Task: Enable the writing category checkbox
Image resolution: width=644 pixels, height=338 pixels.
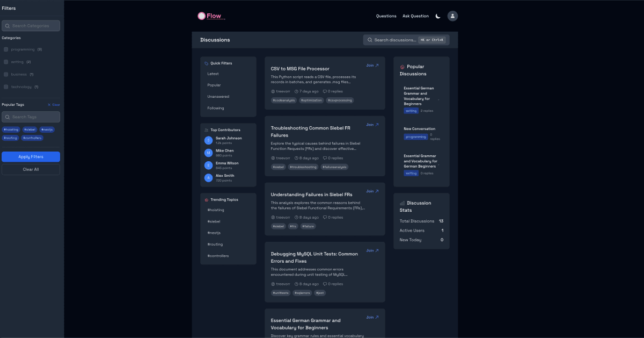Action: 6,62
